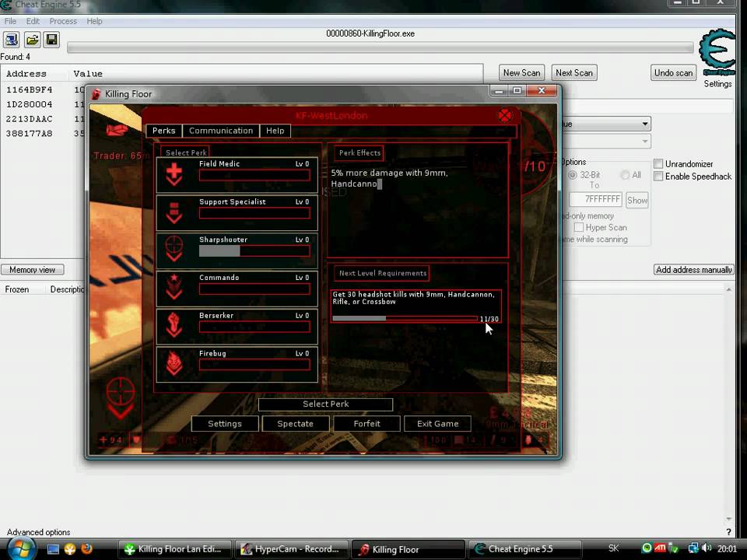Click the headshot kills 11/30 progress bar
The image size is (747, 560).
click(x=405, y=318)
